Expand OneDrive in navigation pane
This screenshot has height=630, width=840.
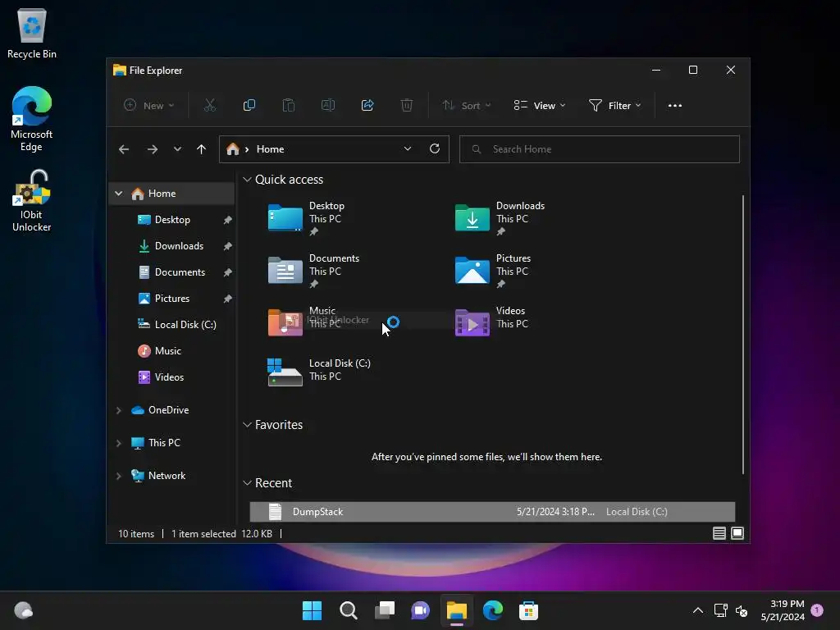click(118, 410)
